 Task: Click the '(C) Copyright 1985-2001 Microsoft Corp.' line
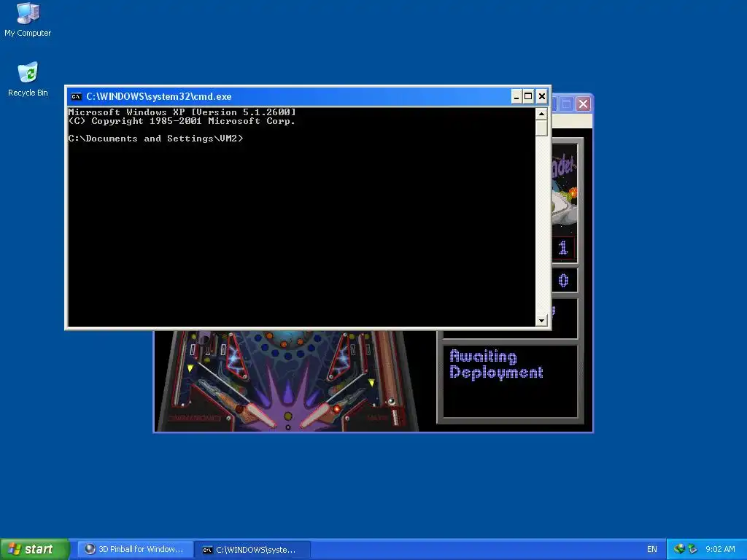182,121
